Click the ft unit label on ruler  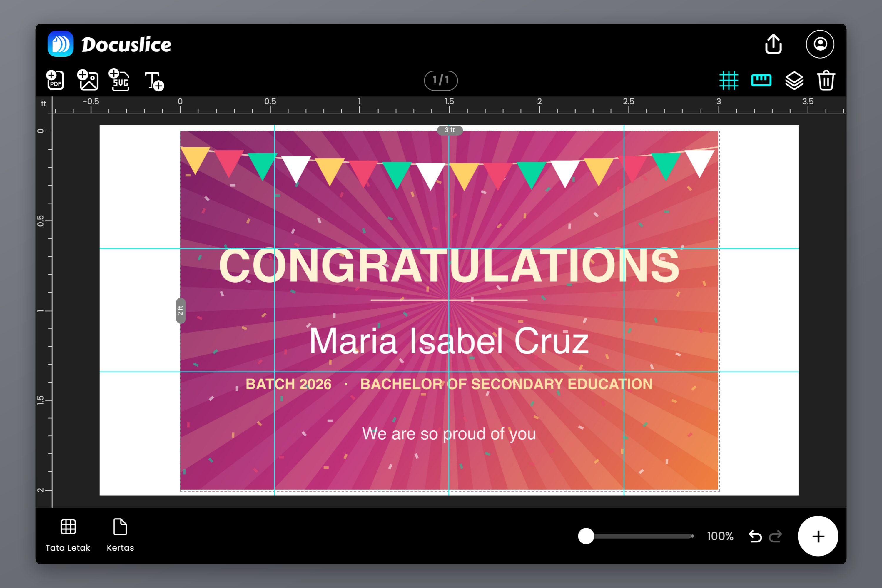44,103
